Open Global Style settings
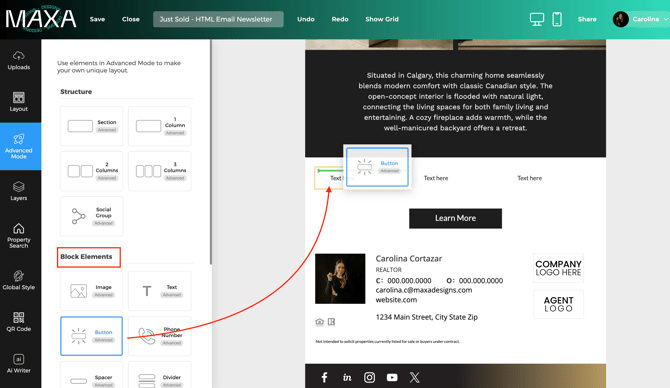The image size is (670, 388). coord(19,280)
